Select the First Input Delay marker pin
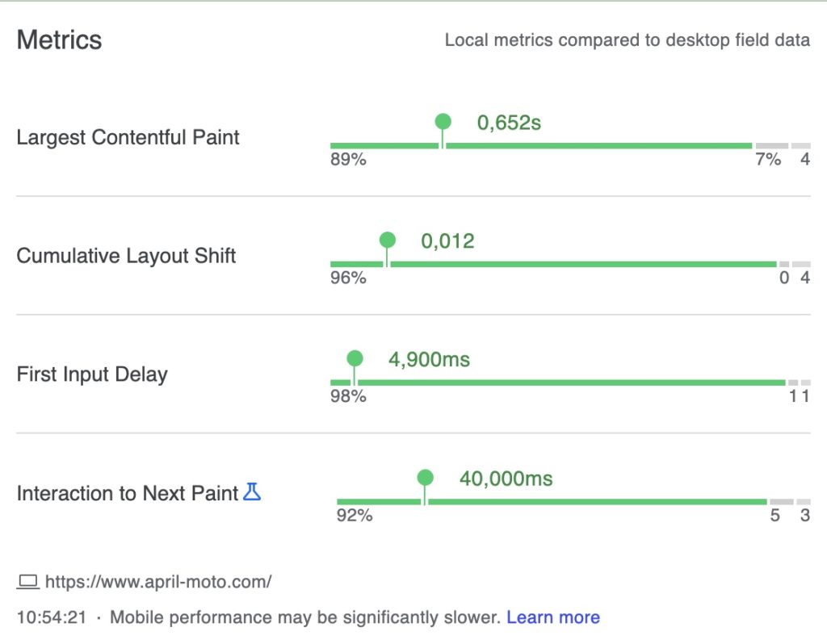 click(x=355, y=358)
